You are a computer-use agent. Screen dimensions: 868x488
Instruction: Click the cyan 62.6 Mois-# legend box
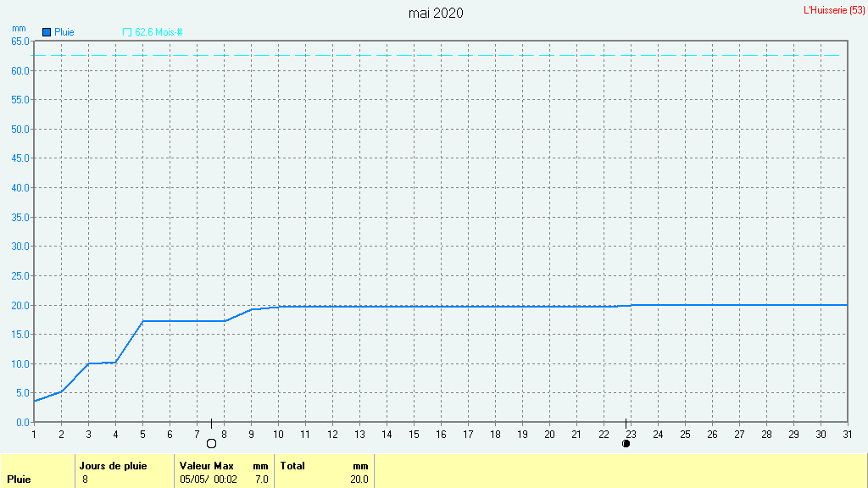tap(127, 32)
